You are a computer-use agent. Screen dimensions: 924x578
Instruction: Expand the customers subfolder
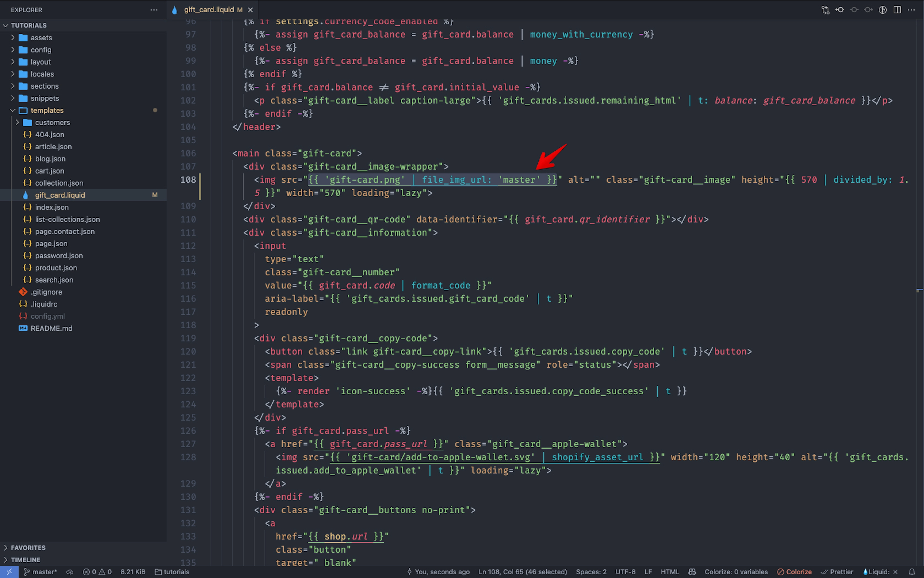tap(83, 122)
